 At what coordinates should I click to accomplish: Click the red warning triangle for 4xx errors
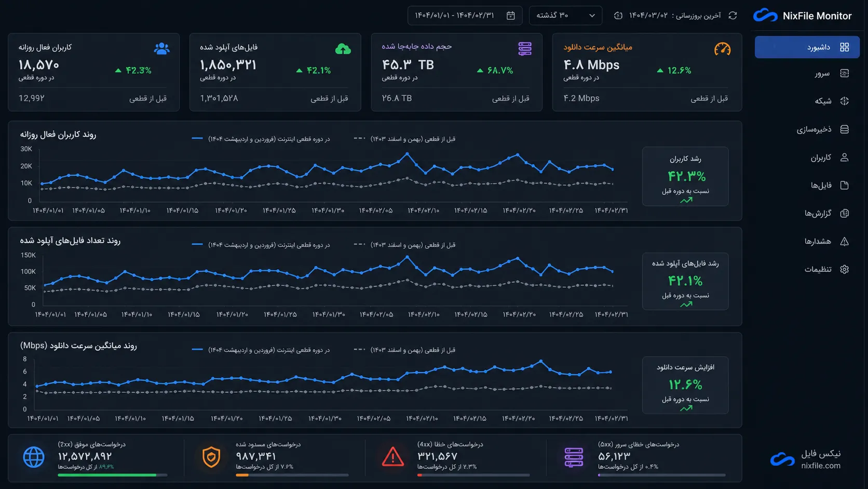(393, 457)
